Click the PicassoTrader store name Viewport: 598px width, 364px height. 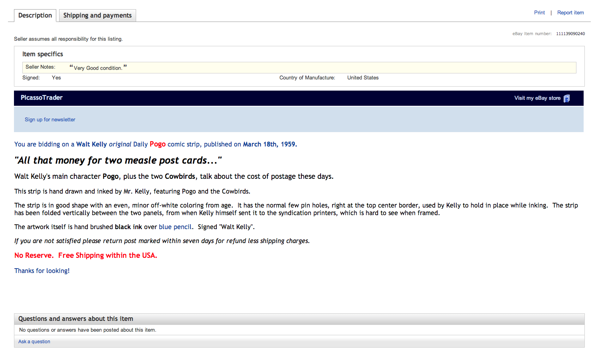point(42,98)
